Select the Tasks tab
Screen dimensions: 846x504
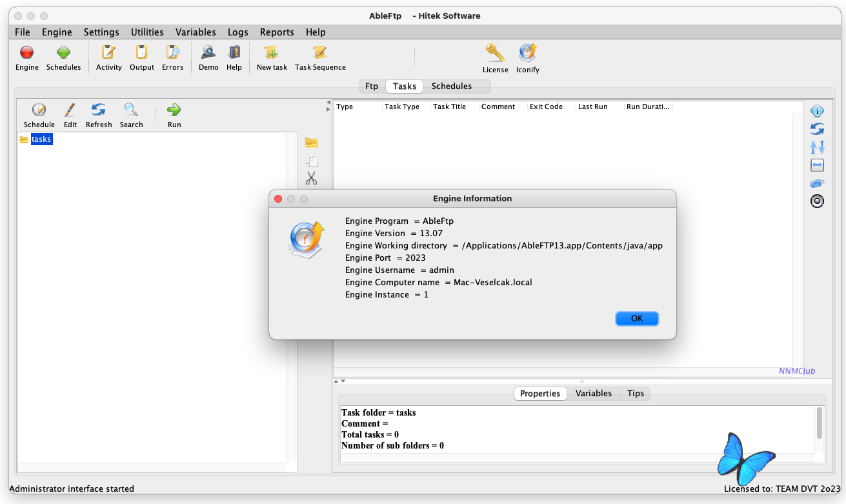(405, 86)
